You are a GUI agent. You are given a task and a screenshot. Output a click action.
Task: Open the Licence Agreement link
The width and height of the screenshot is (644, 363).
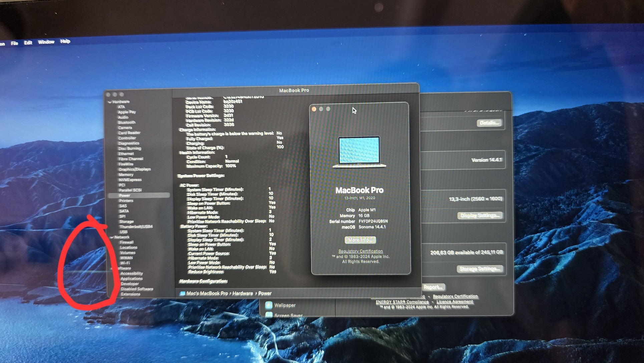tap(454, 302)
